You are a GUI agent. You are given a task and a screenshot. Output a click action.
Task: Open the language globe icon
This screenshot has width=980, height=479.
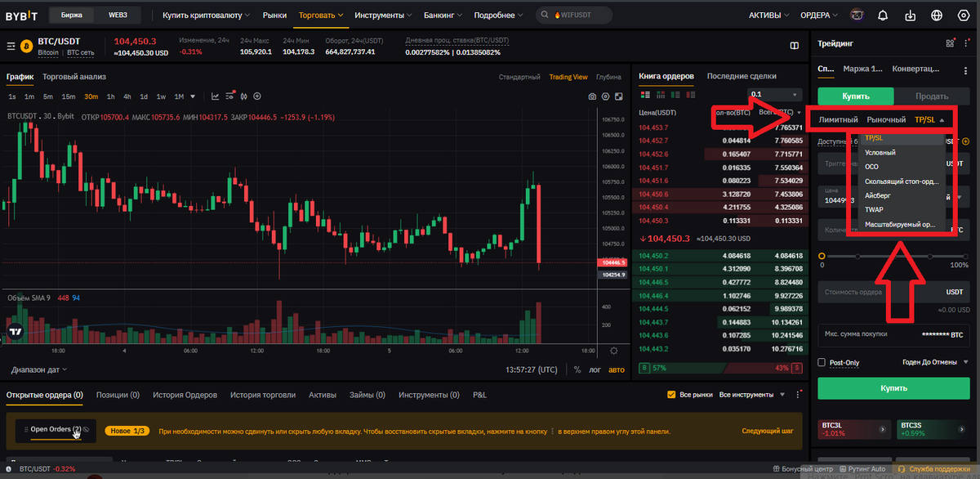pos(937,15)
